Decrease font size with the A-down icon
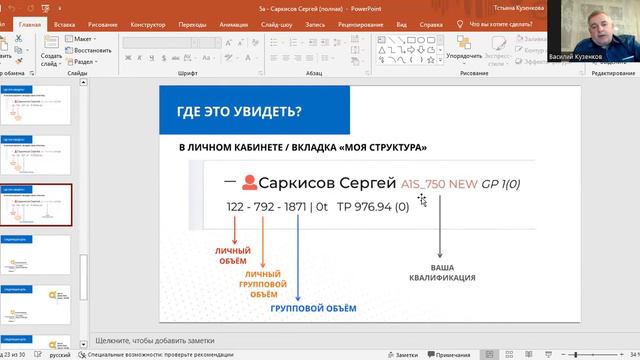The height and width of the screenshot is (360, 640). (x=241, y=42)
